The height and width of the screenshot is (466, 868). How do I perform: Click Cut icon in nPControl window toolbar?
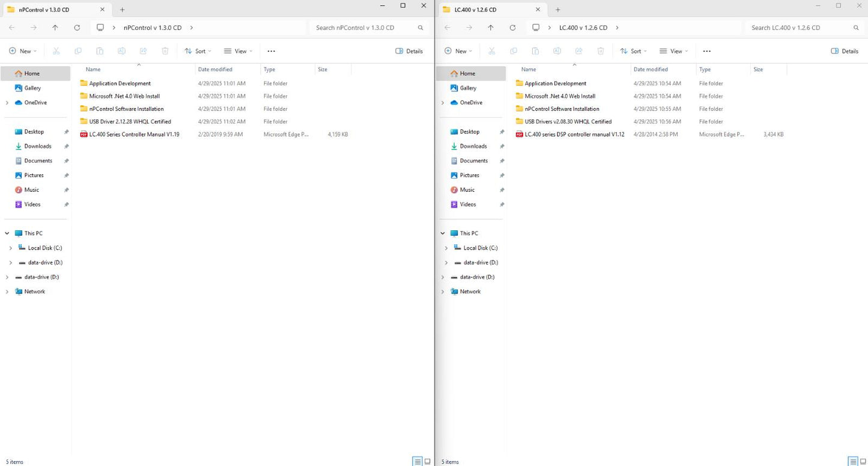pyautogui.click(x=56, y=51)
